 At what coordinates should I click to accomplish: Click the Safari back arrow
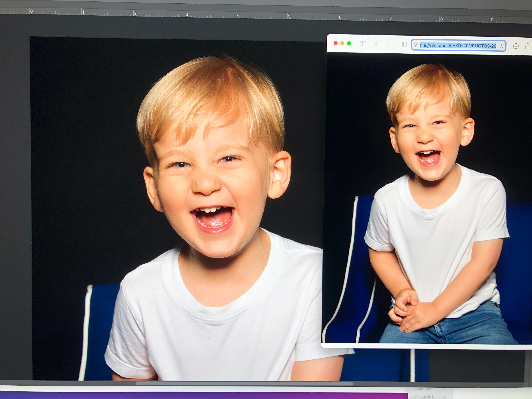click(377, 44)
